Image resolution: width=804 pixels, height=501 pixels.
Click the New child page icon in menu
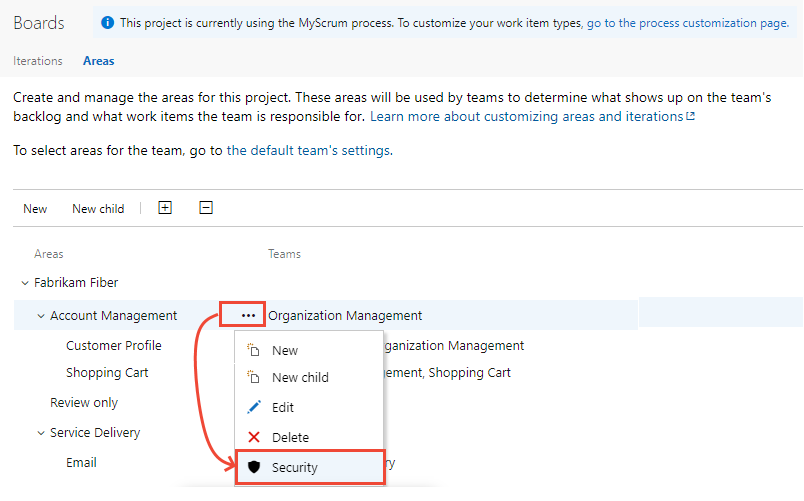coord(253,377)
